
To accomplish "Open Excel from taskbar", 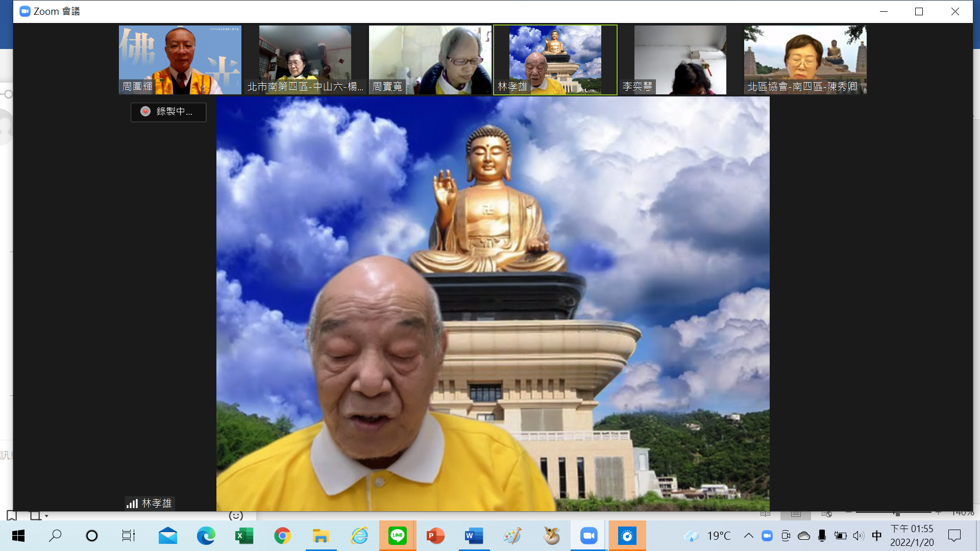I will 244,536.
